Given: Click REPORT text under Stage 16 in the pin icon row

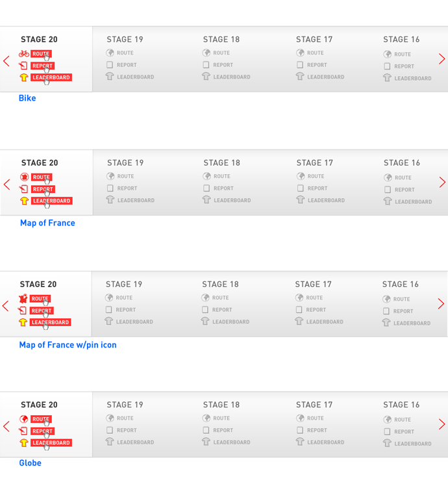Looking at the screenshot, I should click(x=403, y=311).
